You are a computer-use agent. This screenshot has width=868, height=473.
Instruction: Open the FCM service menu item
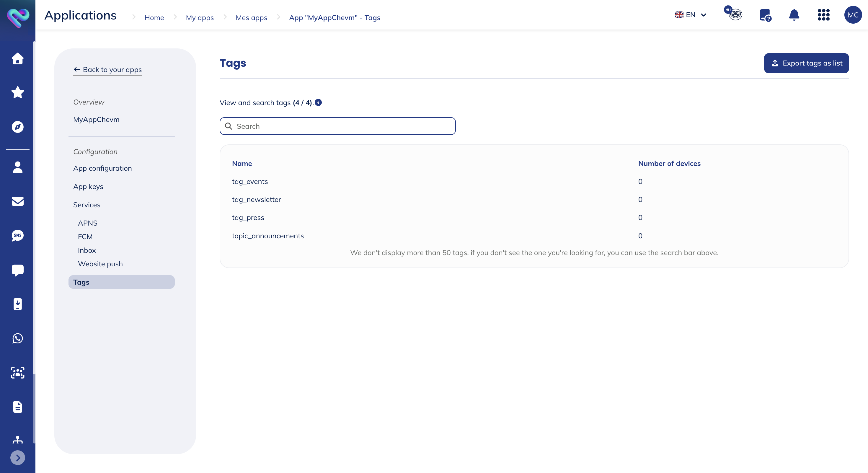click(x=85, y=236)
